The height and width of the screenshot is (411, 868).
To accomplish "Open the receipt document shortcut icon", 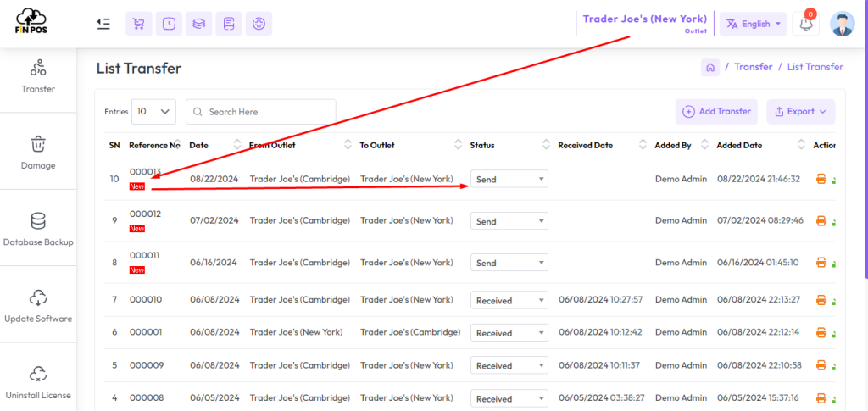I will pyautogui.click(x=229, y=24).
